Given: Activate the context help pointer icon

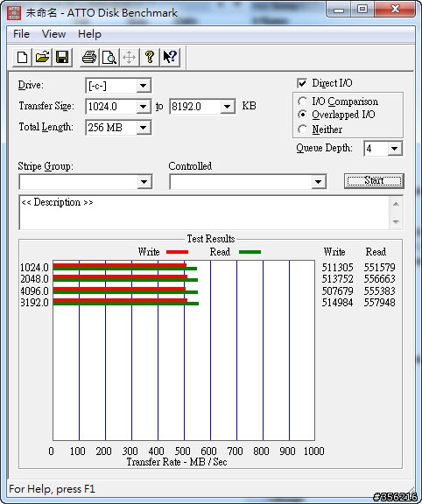Looking at the screenshot, I should [170, 58].
